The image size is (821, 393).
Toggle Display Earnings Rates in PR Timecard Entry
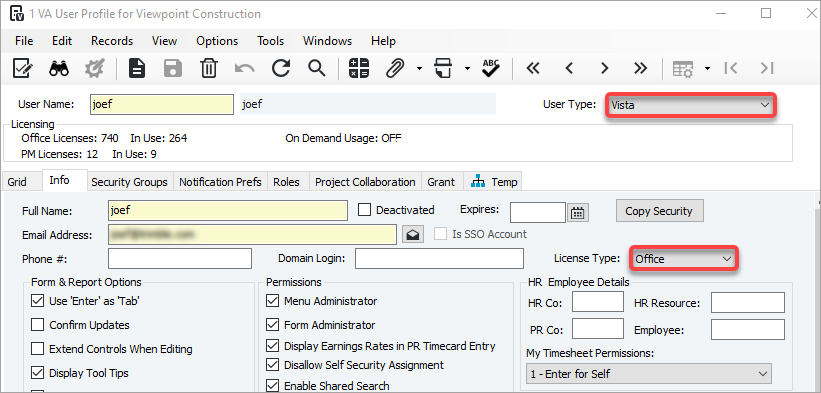coord(273,346)
